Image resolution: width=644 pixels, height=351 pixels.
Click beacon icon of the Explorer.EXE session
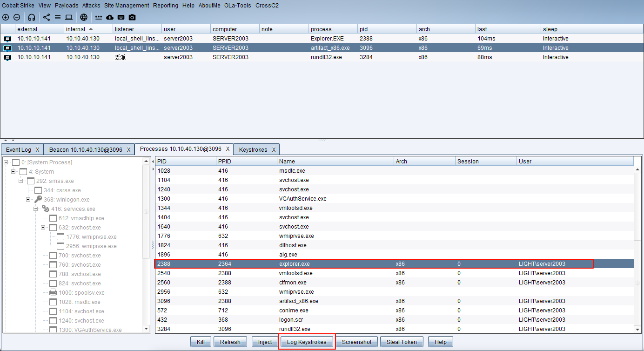(x=7, y=39)
